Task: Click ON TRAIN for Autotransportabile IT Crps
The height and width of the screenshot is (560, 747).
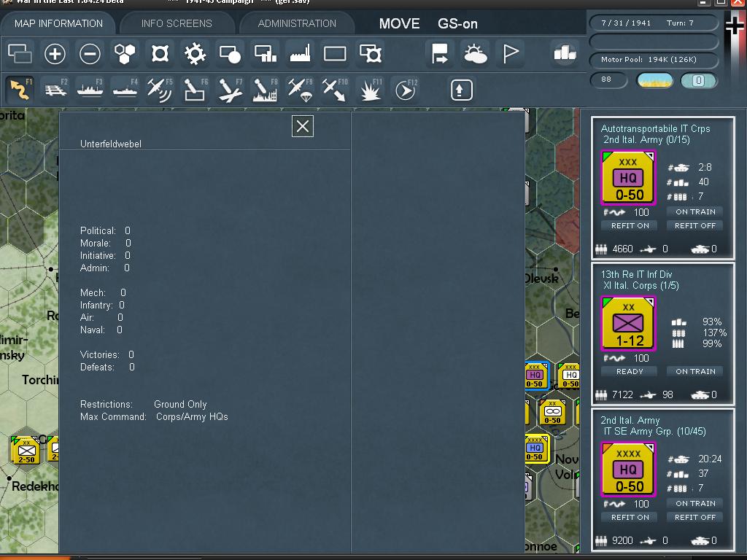Action: (695, 212)
